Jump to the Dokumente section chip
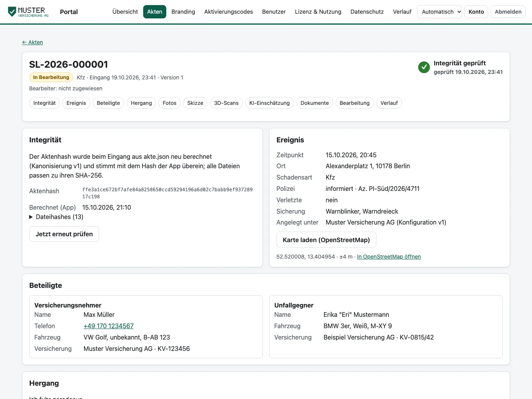Viewport: 532px width, 399px height. pos(315,103)
